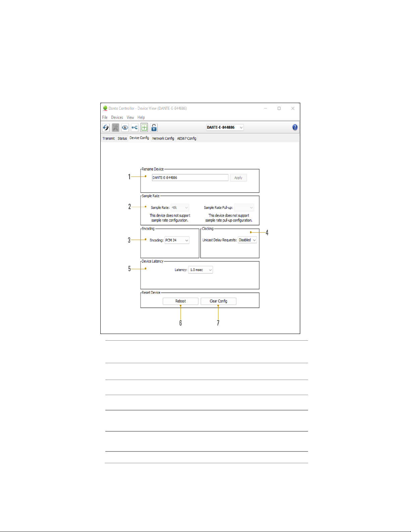Screen dimensions: 411x532
Task: Open the Devices menu
Action: click(x=117, y=117)
